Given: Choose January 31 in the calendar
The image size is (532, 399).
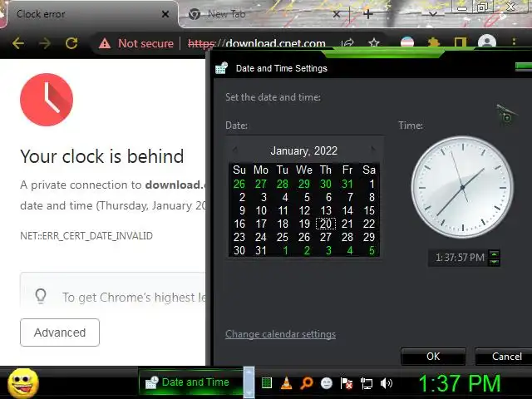Looking at the screenshot, I should [x=260, y=250].
